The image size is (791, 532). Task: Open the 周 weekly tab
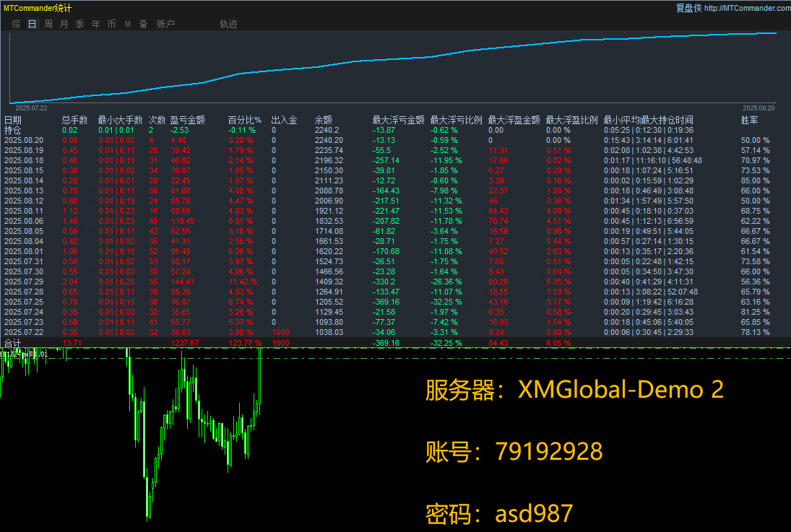(48, 24)
